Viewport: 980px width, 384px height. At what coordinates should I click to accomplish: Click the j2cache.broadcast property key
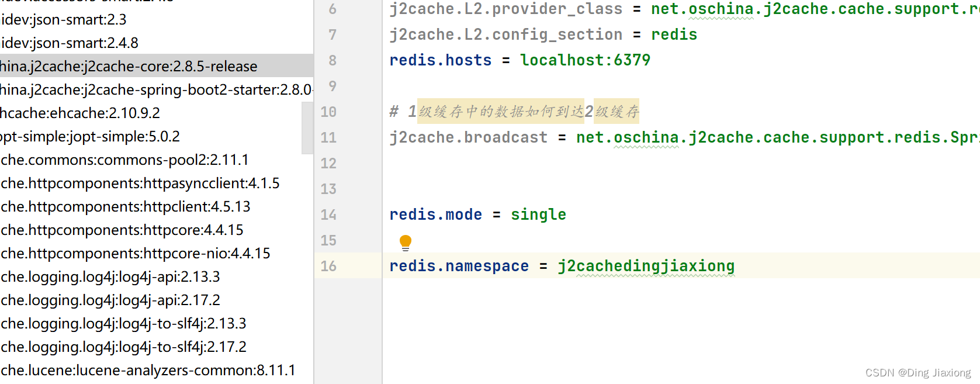[469, 137]
